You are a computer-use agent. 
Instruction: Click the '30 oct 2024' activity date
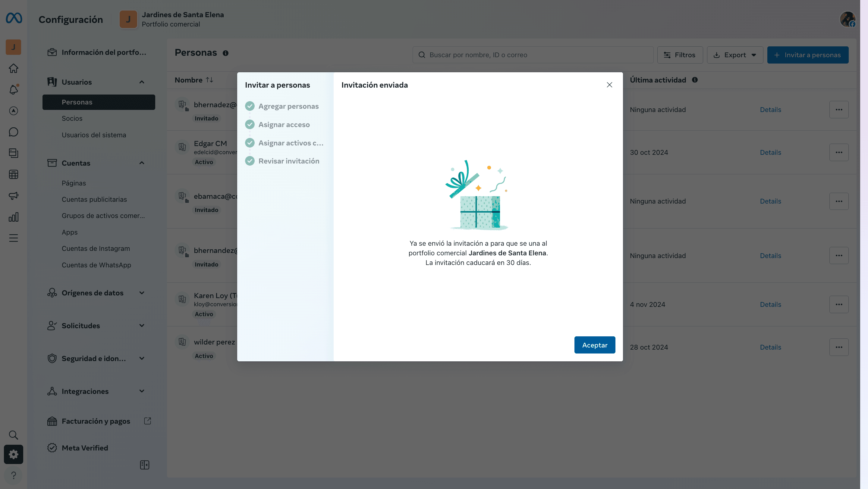coord(649,152)
